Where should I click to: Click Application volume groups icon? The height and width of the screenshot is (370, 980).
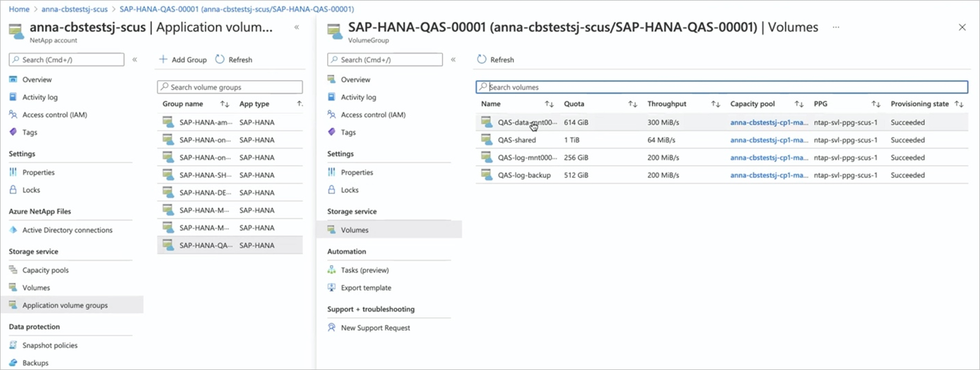(x=13, y=305)
